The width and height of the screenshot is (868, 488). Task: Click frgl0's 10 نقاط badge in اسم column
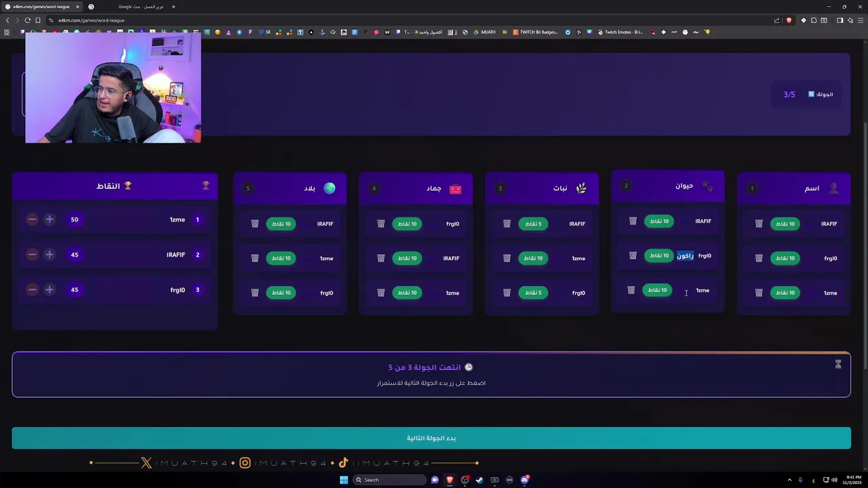(785, 258)
